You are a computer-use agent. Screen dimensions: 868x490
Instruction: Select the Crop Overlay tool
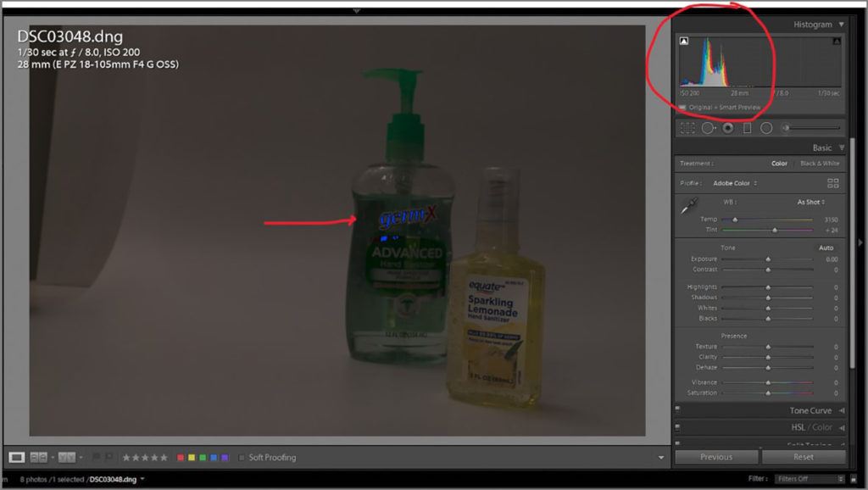(687, 128)
